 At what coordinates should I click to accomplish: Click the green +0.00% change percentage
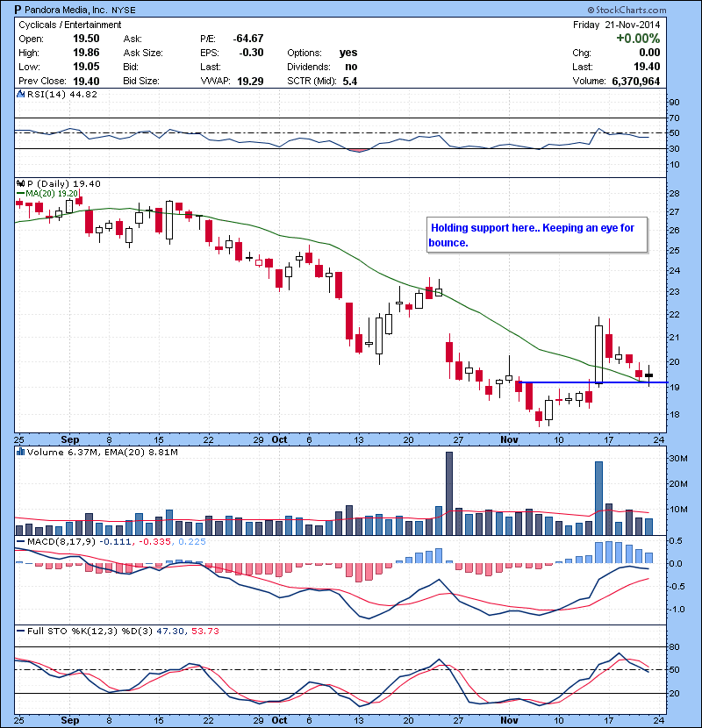[x=638, y=38]
